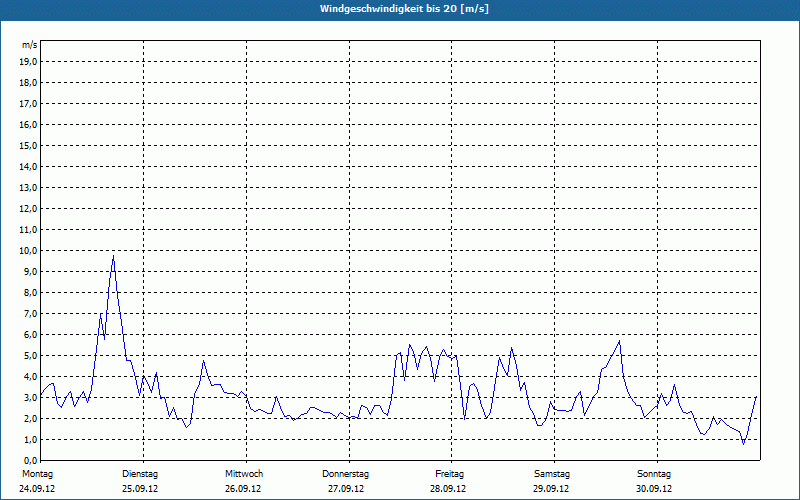Select the 6,0 axis value
The image size is (800, 500).
31,334
